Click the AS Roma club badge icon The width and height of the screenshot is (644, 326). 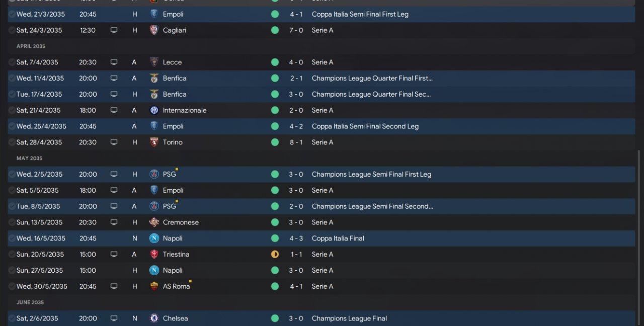[x=154, y=286]
